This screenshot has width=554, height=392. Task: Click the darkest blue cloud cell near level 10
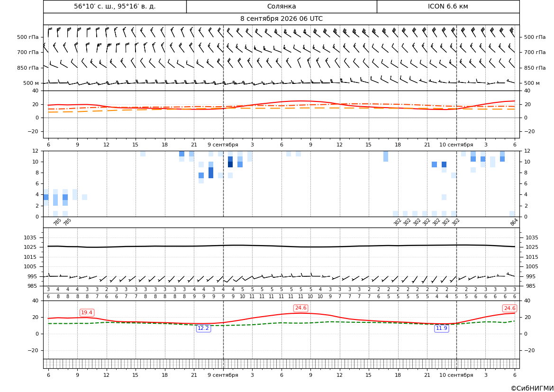click(230, 164)
